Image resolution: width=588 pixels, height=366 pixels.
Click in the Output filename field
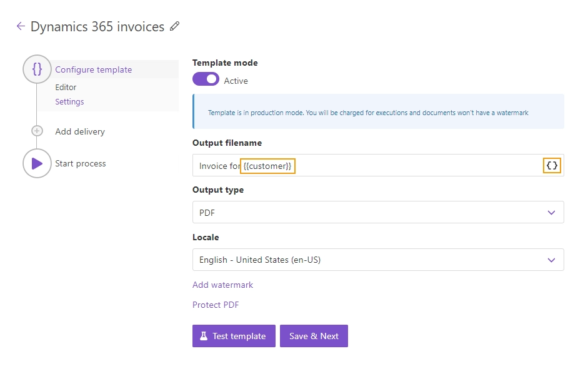pyautogui.click(x=378, y=166)
